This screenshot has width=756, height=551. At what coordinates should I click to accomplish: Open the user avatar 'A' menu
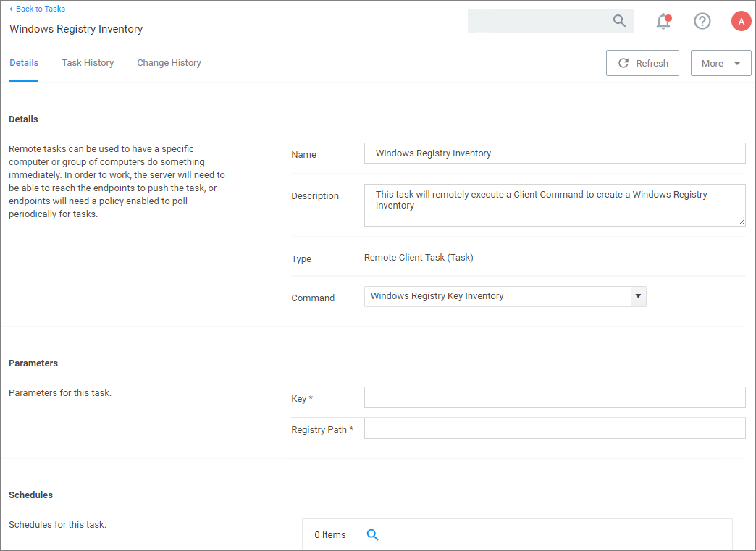point(741,21)
